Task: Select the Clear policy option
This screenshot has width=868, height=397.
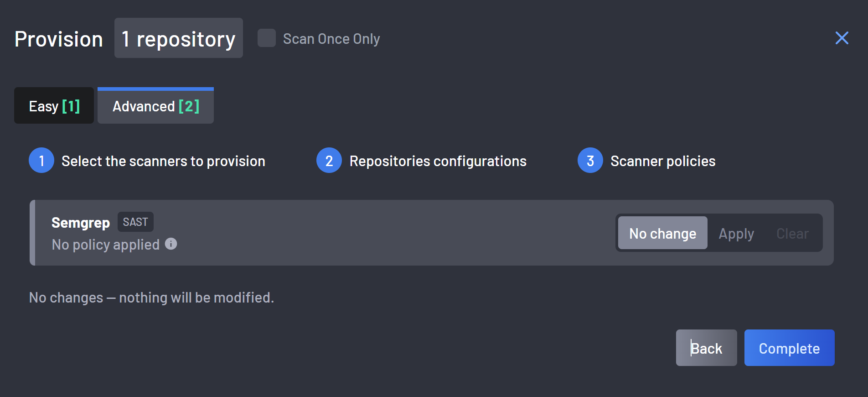Action: tap(792, 233)
